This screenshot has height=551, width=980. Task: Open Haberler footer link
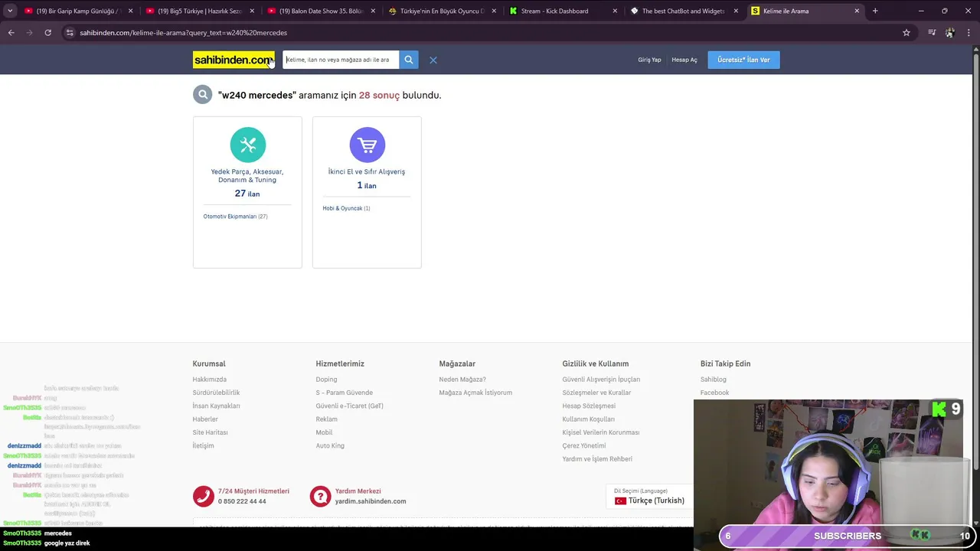click(205, 419)
